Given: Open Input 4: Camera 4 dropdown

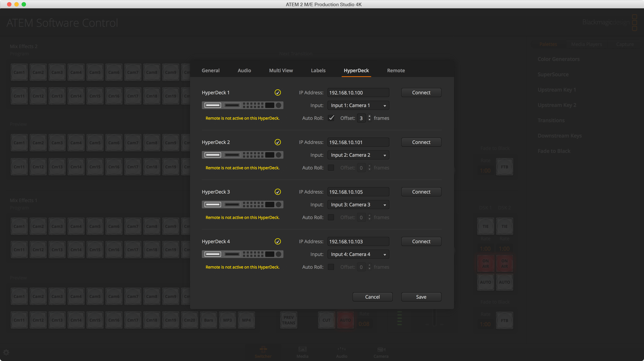Looking at the screenshot, I should [x=358, y=254].
